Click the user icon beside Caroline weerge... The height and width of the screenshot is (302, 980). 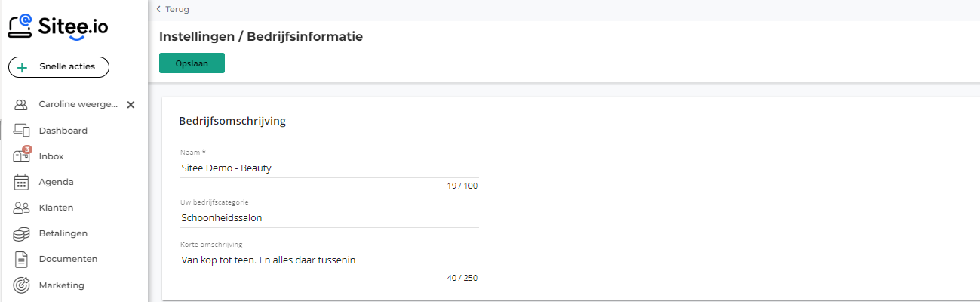21,105
